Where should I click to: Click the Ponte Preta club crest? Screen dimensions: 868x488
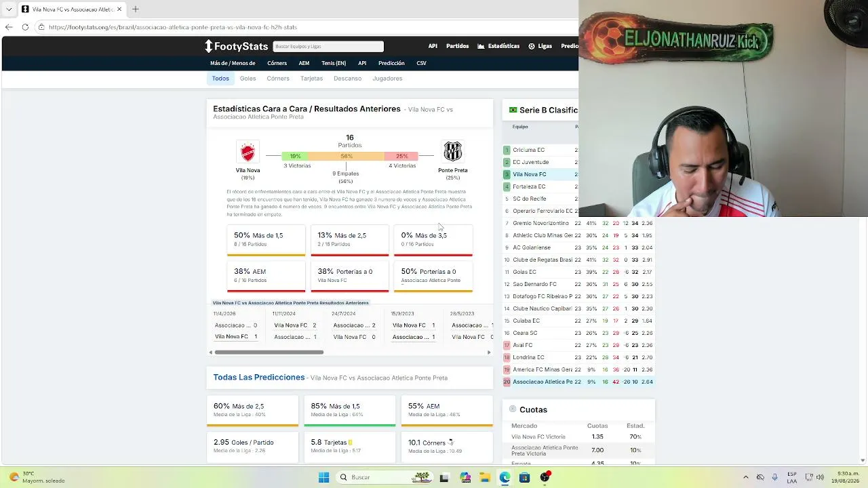click(452, 150)
